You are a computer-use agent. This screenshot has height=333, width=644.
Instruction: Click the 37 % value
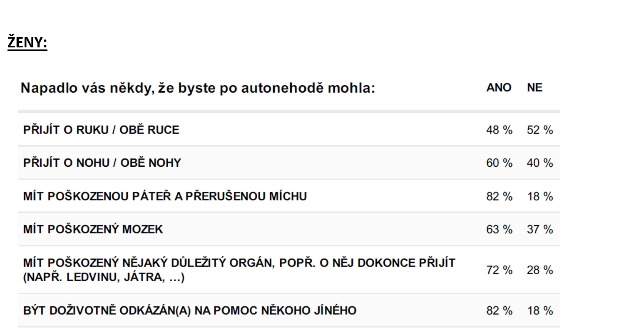[540, 229]
